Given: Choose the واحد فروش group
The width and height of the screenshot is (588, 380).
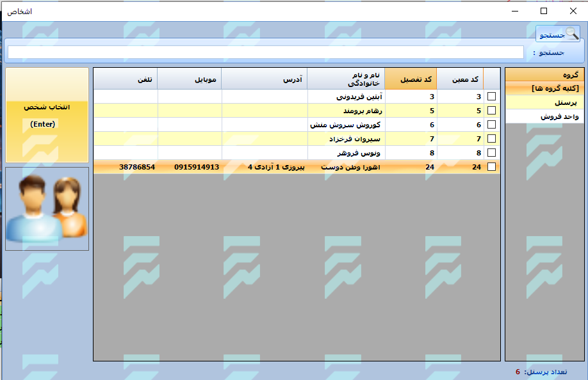Looking at the screenshot, I should [x=544, y=116].
